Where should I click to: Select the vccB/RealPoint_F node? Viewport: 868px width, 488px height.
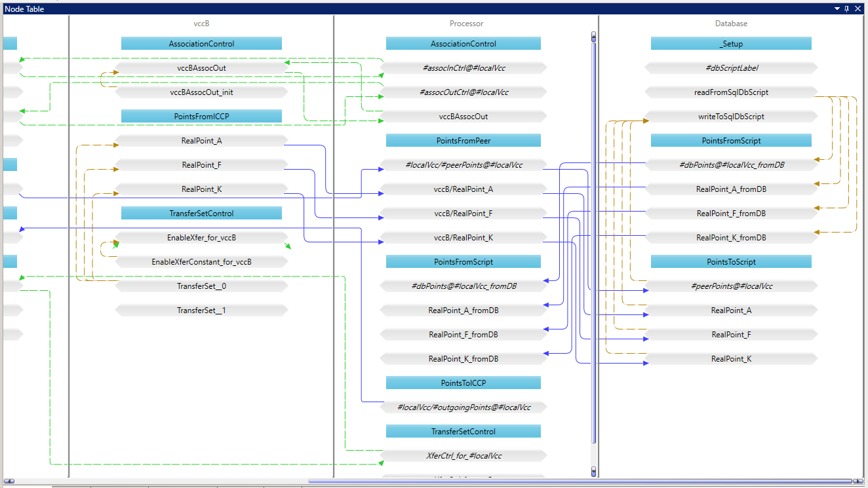pyautogui.click(x=464, y=213)
